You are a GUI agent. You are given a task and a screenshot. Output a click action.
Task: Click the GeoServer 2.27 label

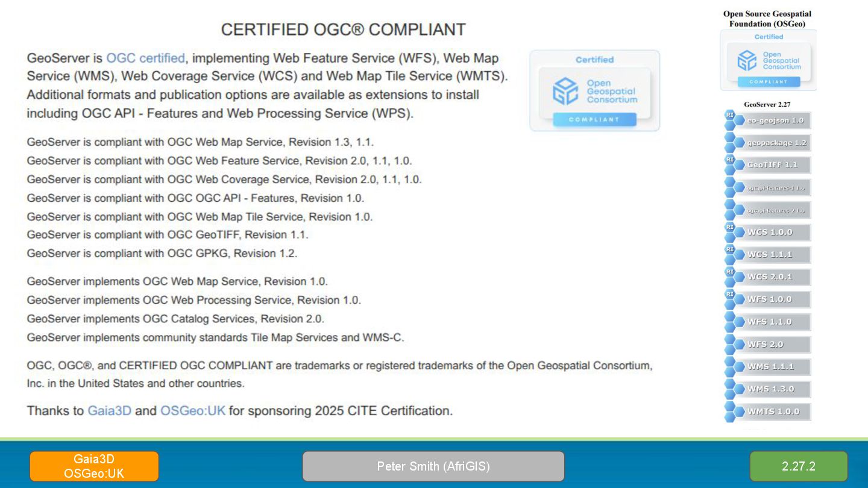[x=767, y=104]
